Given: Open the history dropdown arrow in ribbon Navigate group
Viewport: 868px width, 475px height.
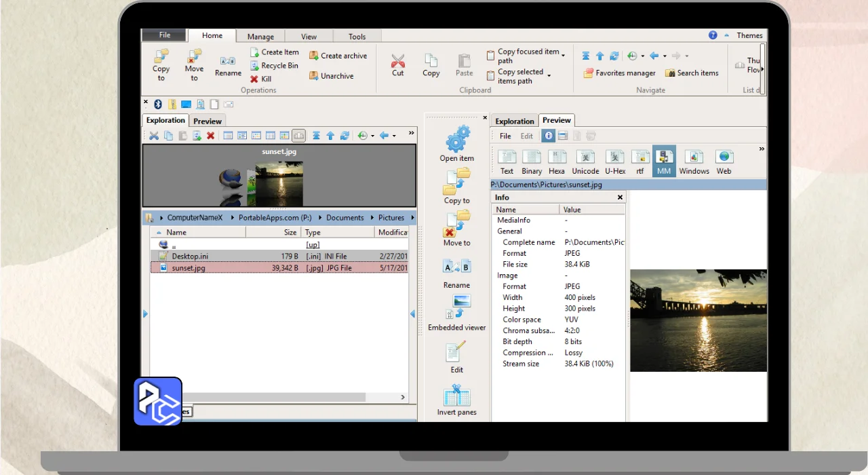Looking at the screenshot, I should (x=644, y=56).
